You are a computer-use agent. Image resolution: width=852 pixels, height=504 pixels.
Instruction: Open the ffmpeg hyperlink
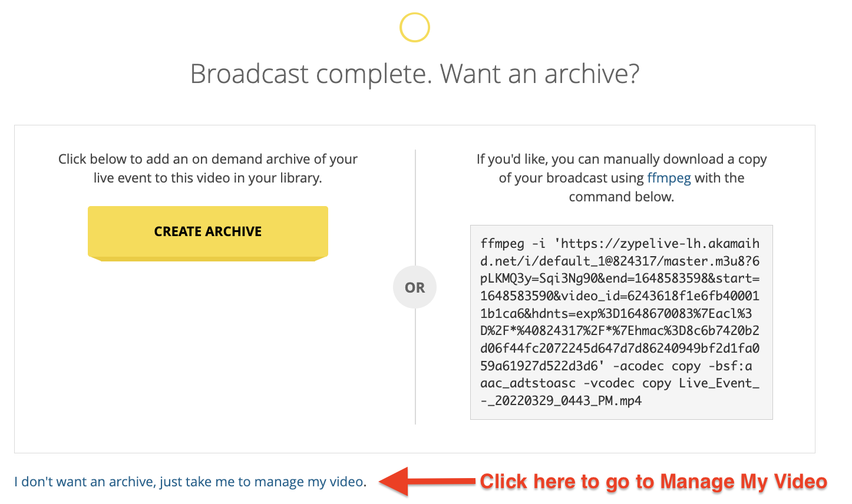click(669, 178)
